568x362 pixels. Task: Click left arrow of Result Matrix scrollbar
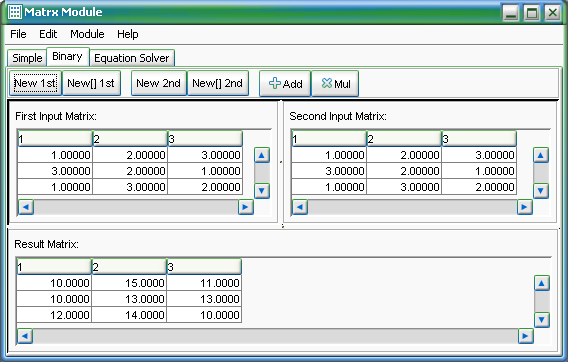tap(25, 336)
